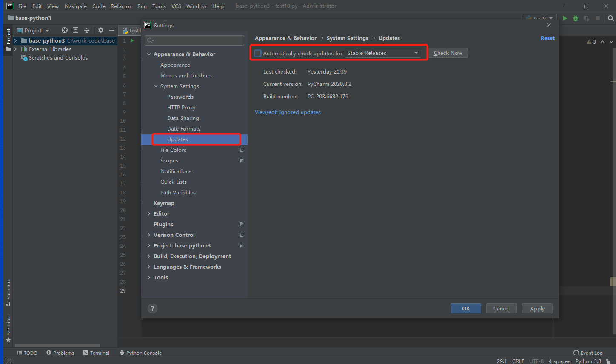Click the CRLF line separator status widget

pos(518,361)
